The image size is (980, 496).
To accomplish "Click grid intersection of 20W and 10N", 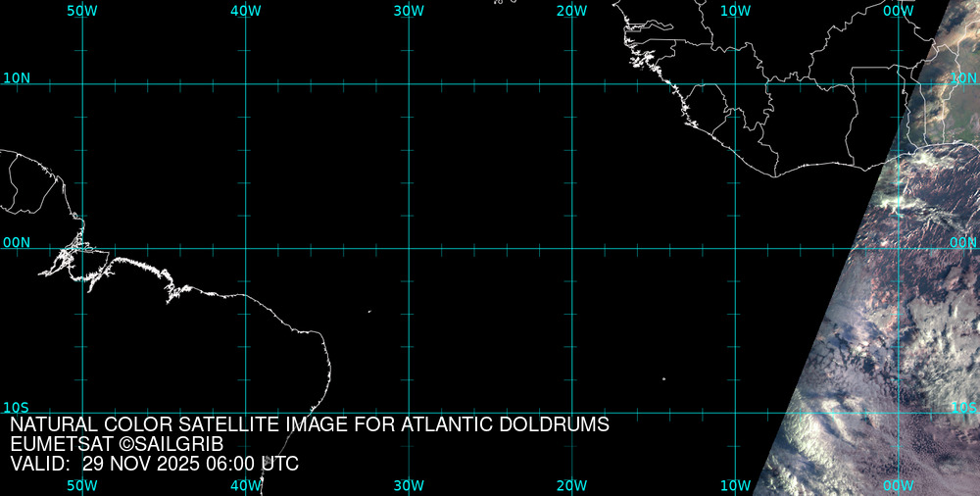I will click(572, 84).
